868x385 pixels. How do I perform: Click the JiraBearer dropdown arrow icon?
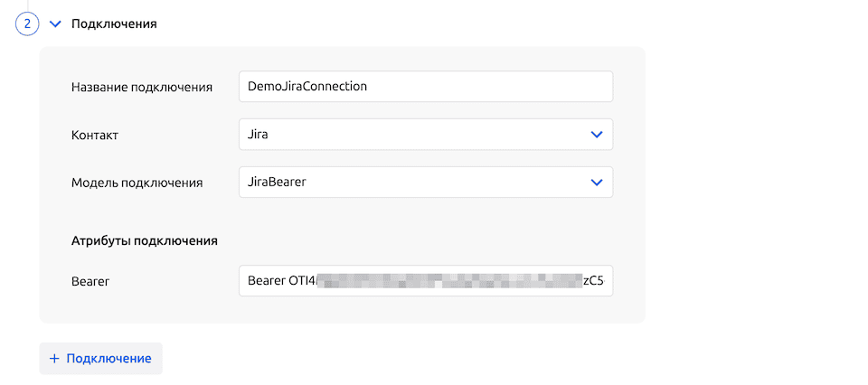[596, 183]
